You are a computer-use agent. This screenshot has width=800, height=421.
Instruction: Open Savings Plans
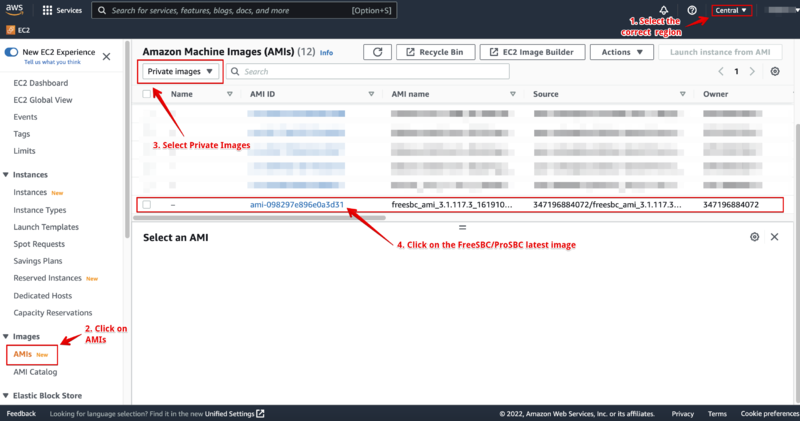(x=38, y=261)
